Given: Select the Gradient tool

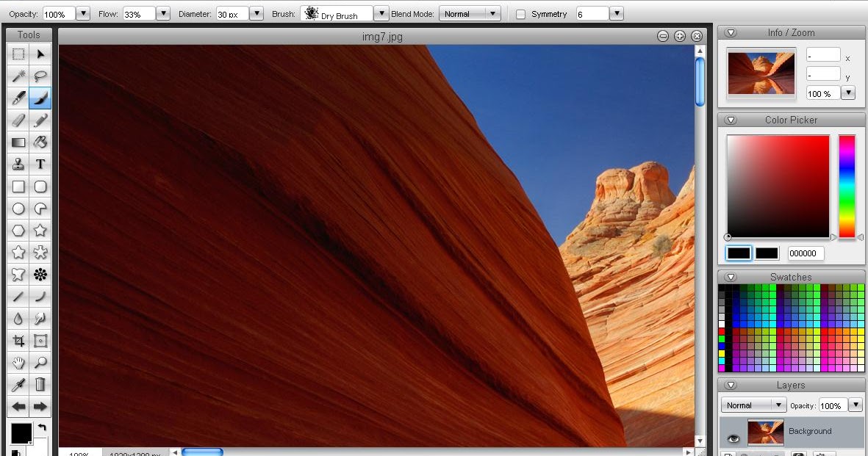Looking at the screenshot, I should (18, 142).
